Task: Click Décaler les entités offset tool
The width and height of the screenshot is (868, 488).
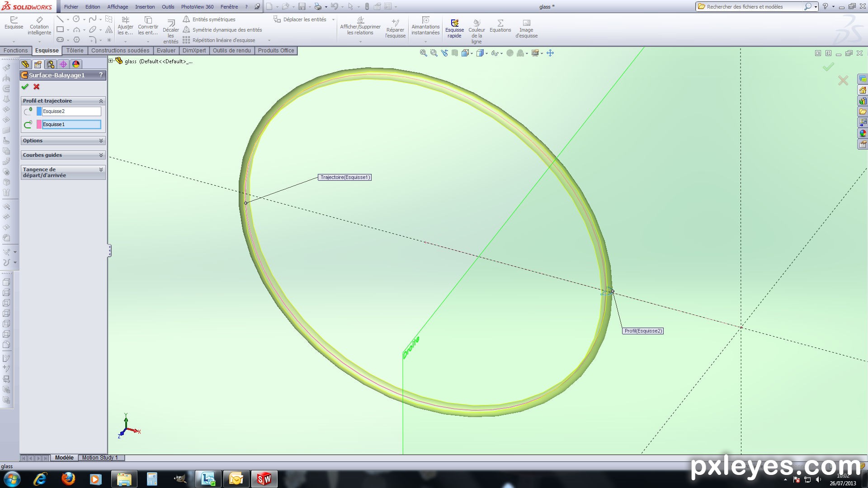Action: [170, 31]
